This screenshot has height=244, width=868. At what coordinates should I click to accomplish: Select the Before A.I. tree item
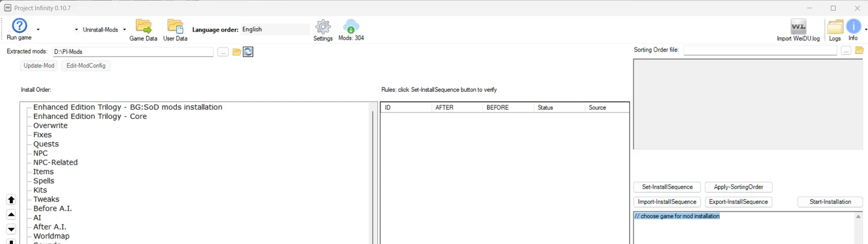[53, 209]
